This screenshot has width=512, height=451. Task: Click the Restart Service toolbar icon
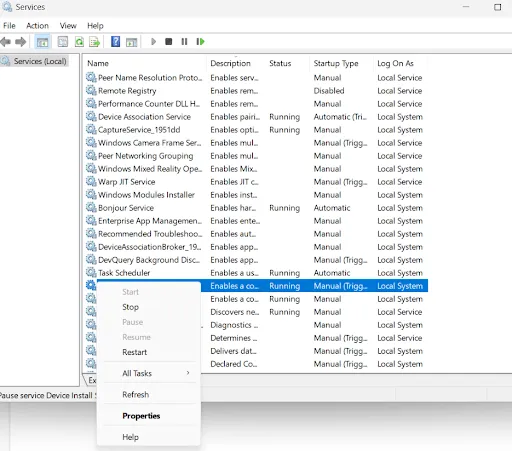pyautogui.click(x=200, y=42)
